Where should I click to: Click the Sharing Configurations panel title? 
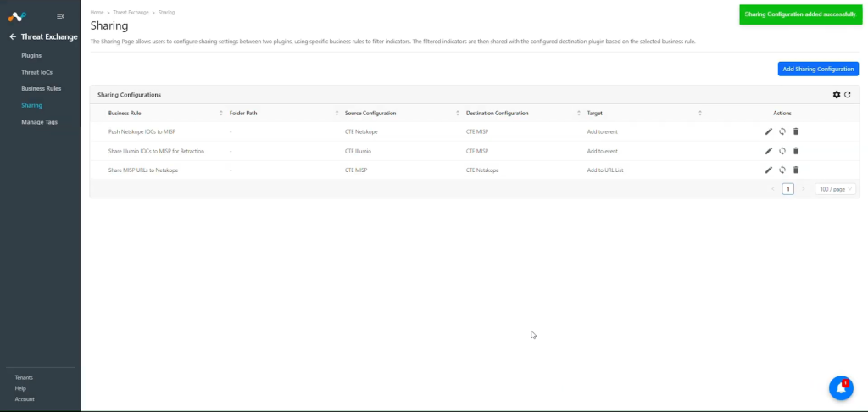point(129,95)
